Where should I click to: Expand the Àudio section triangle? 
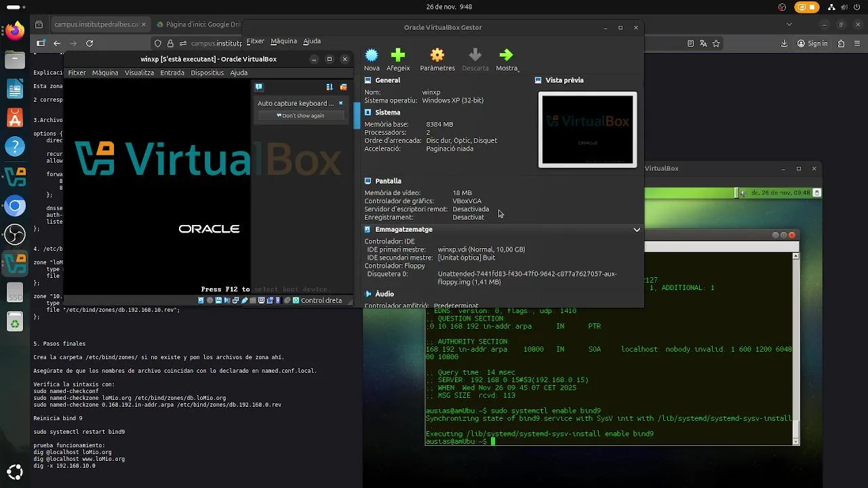[368, 294]
